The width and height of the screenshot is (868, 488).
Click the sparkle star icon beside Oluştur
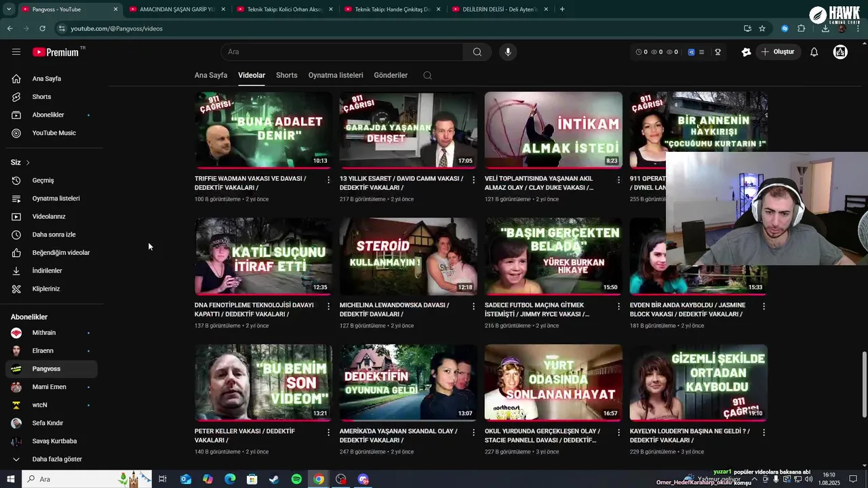pos(746,52)
